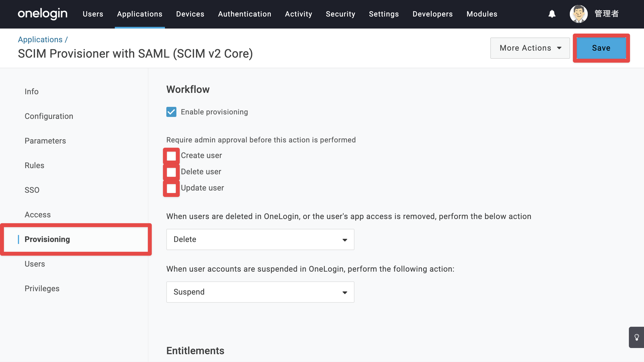The height and width of the screenshot is (362, 644).
Task: Uncheck Enable provisioning checkbox
Action: (171, 112)
